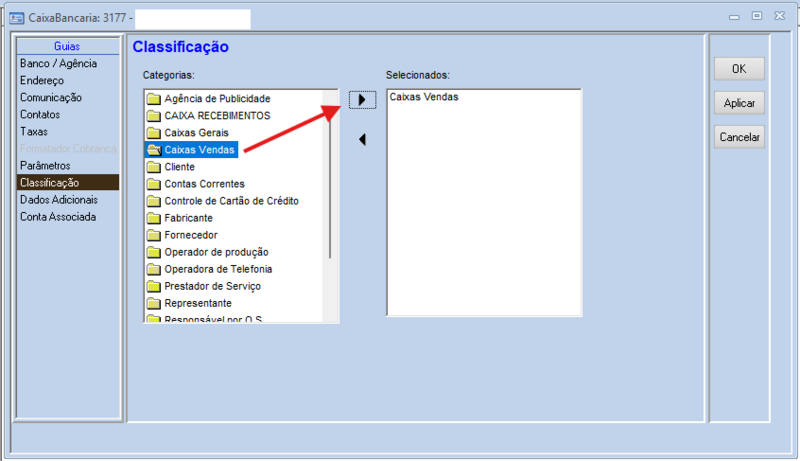
Task: Select Prestador de Serviço category
Action: point(213,286)
